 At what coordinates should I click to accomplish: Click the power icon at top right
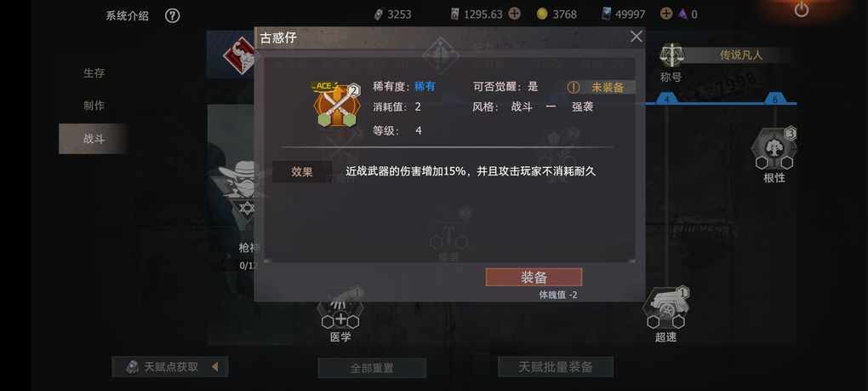pyautogui.click(x=801, y=9)
